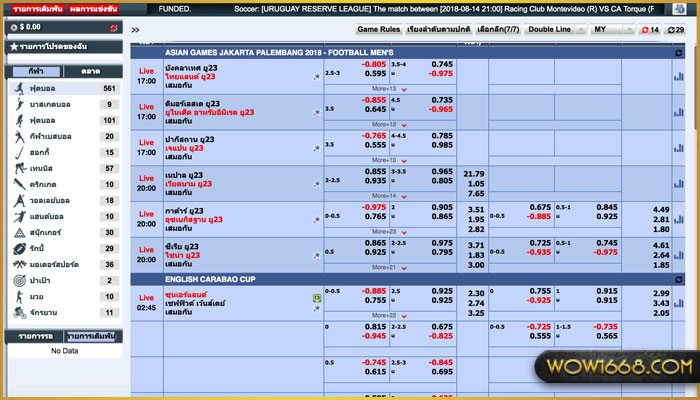Click the Game Rules button

[x=379, y=30]
